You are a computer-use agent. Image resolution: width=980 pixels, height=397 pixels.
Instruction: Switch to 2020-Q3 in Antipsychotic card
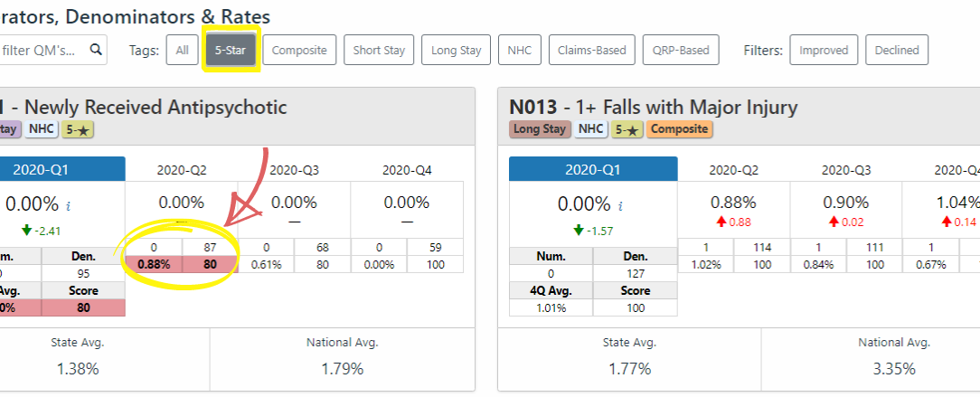[x=294, y=169]
